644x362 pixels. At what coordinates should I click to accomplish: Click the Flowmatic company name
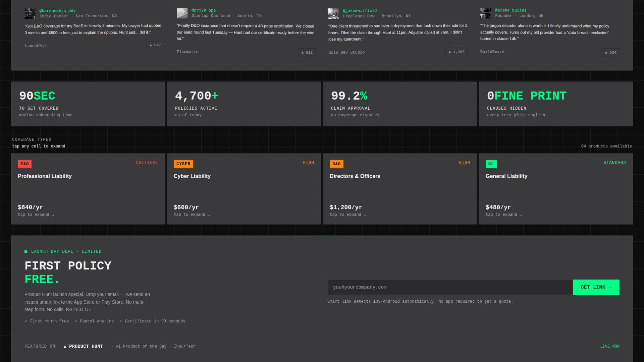coord(187,52)
